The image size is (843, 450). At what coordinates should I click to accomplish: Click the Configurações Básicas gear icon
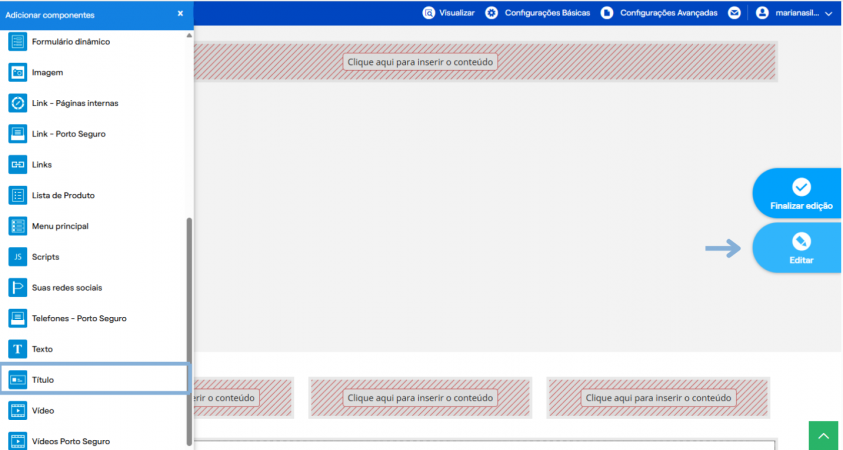tap(491, 13)
